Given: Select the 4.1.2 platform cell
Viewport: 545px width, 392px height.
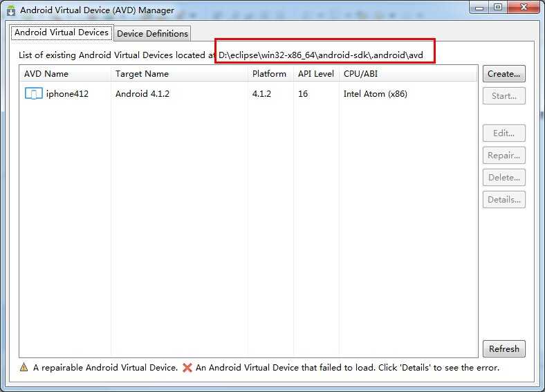Looking at the screenshot, I should (x=261, y=94).
